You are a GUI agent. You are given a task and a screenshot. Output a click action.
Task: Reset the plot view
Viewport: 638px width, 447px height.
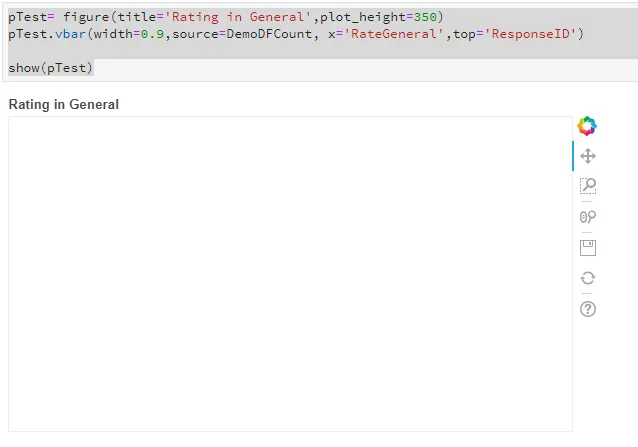[x=588, y=278]
